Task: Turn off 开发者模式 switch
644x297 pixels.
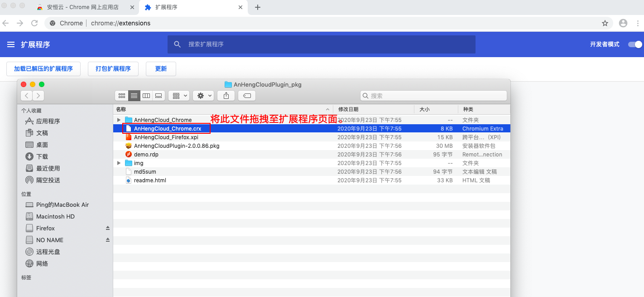Action: coord(635,44)
